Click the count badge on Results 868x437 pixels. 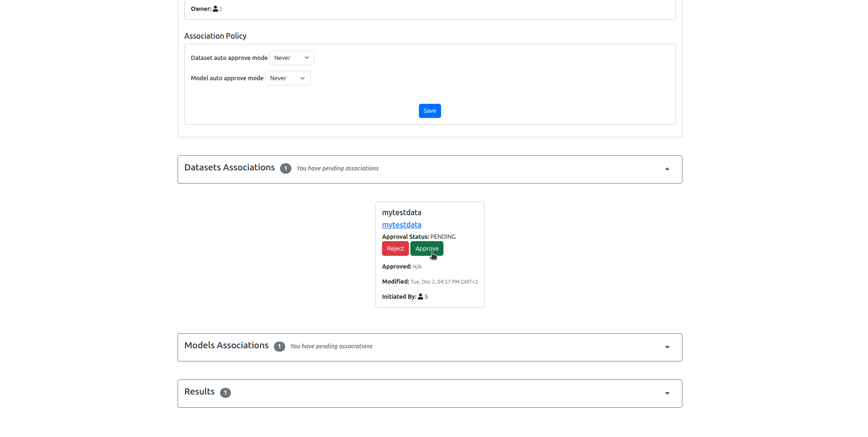[x=225, y=393]
